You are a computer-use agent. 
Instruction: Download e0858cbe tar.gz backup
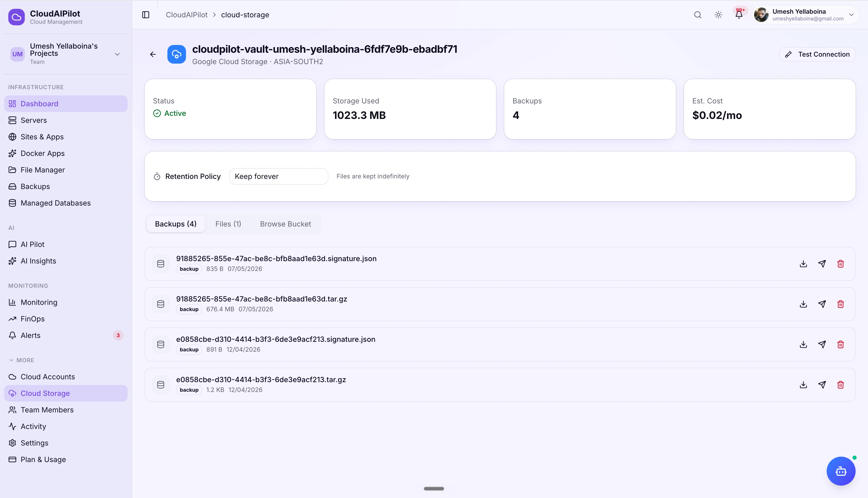point(803,385)
